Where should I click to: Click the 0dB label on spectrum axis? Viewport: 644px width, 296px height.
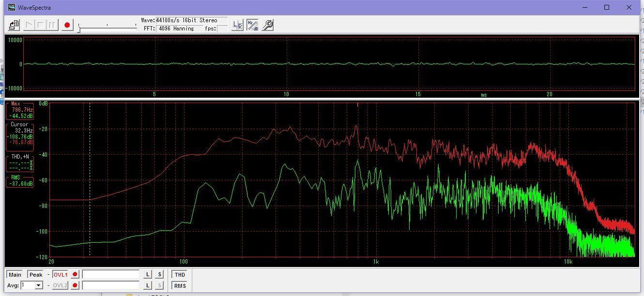(43, 104)
